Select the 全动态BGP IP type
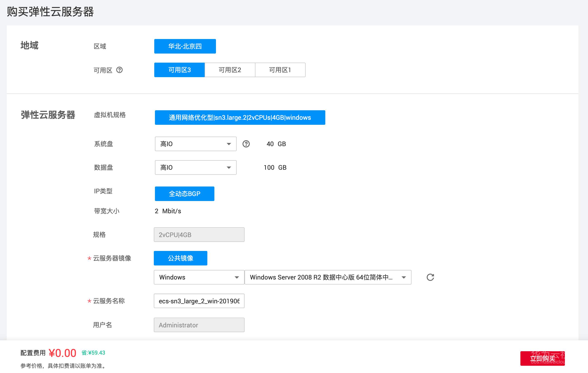 click(184, 194)
